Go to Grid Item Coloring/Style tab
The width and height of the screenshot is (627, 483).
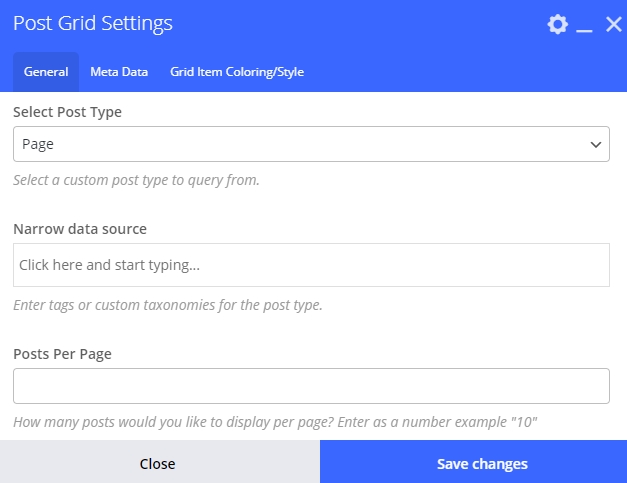click(x=237, y=72)
